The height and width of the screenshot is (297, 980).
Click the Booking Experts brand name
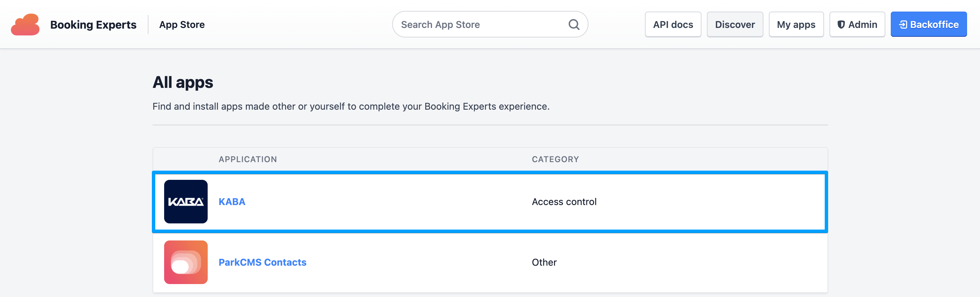(x=93, y=25)
